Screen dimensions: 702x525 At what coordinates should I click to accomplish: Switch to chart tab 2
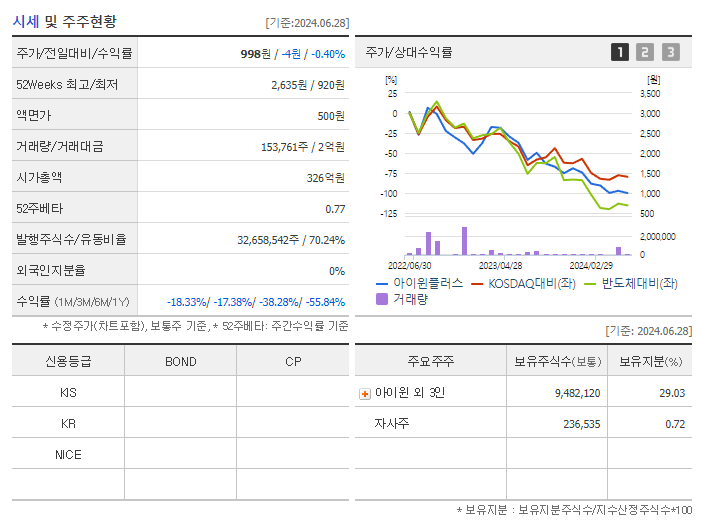coord(645,52)
